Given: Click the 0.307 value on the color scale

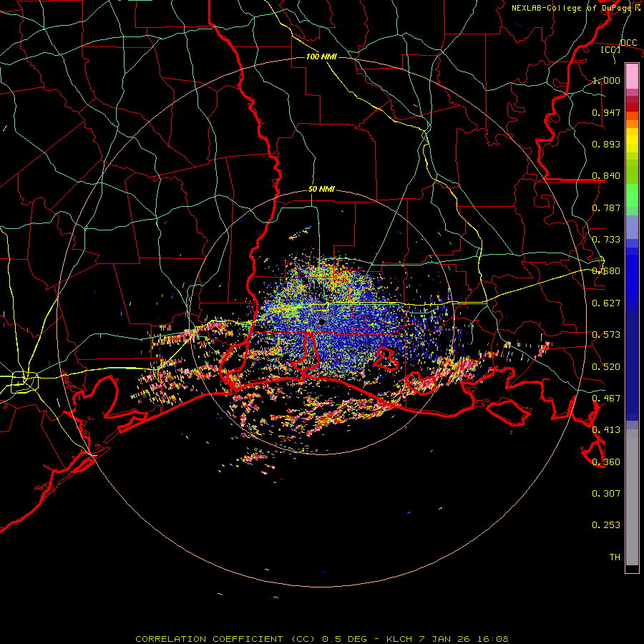Looking at the screenshot, I should (x=606, y=494).
